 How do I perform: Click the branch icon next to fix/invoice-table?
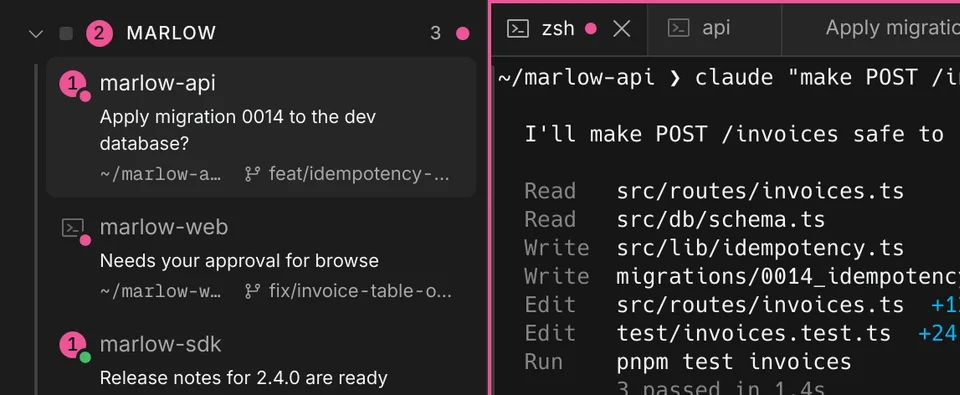tap(252, 292)
